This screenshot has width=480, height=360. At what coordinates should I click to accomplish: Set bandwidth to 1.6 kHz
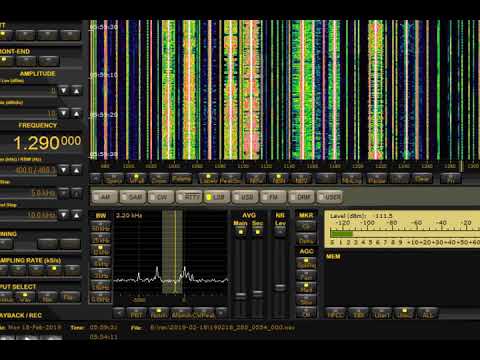101,286
